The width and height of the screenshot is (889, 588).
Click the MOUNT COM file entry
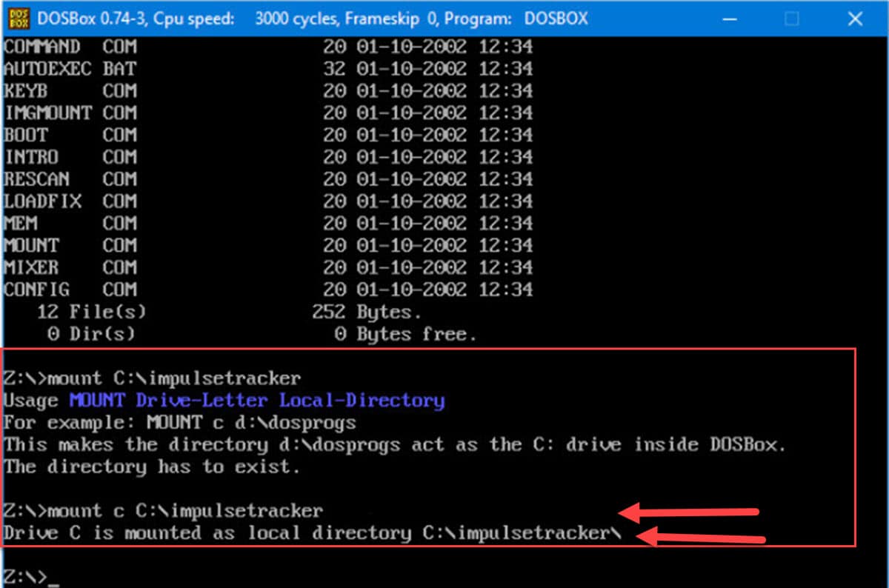(70, 245)
